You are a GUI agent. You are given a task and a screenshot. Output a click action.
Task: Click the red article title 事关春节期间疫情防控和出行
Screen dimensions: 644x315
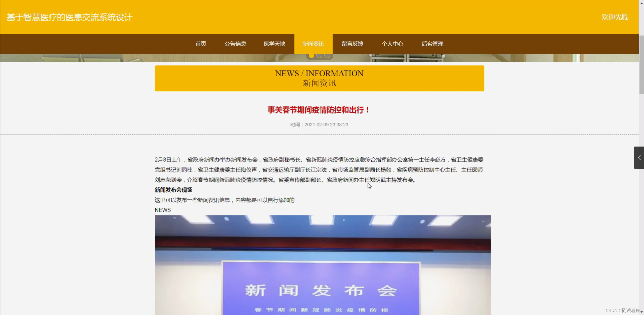[319, 110]
